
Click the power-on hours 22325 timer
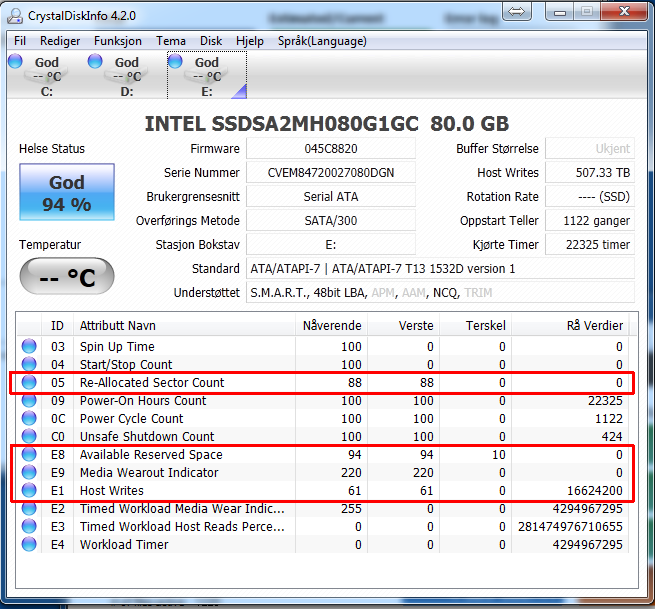tap(590, 244)
